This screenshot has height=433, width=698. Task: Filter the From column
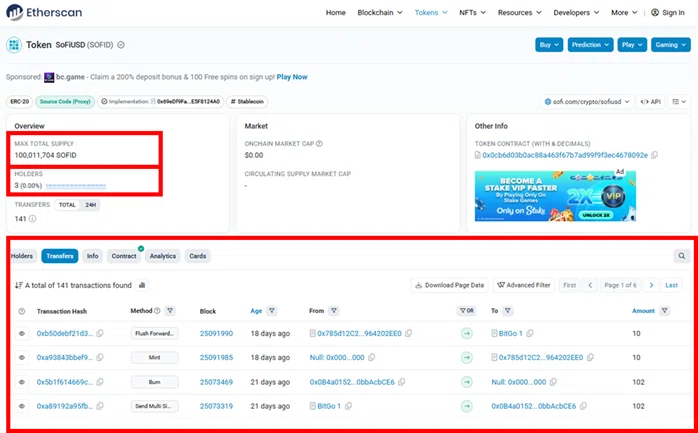[333, 311]
